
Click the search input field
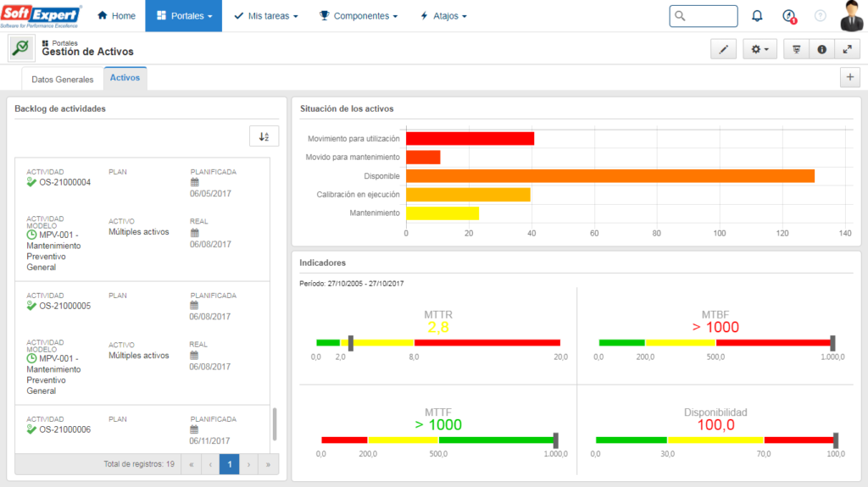tap(703, 16)
